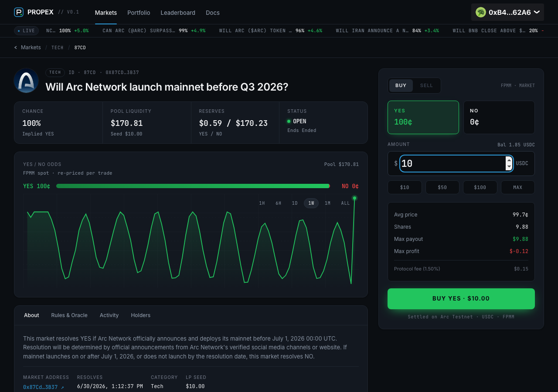Open the CAN ARC (@ARC) SURPASS ticker item
This screenshot has width=558, height=392.
tap(154, 30)
